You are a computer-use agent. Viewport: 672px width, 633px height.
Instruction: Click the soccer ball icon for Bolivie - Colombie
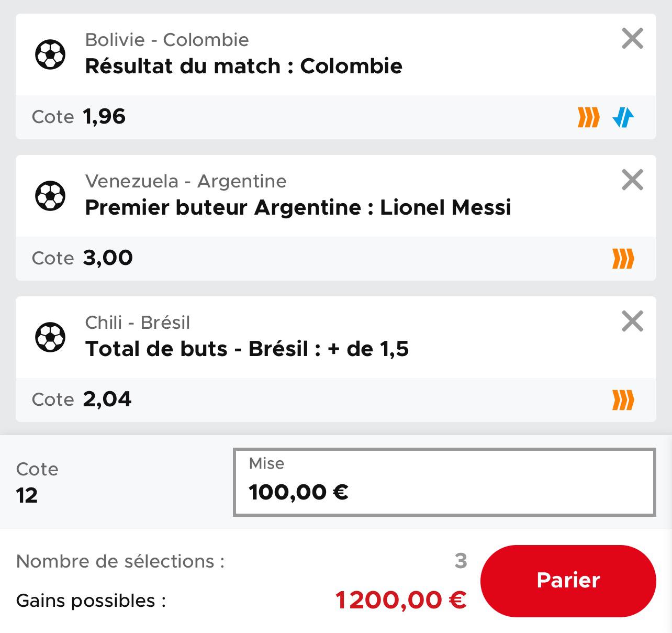[50, 54]
